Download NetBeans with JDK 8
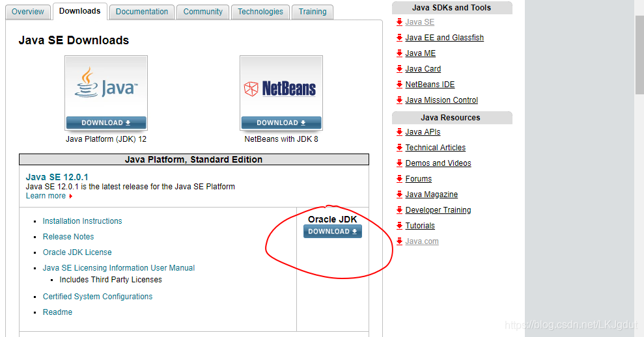 (x=281, y=123)
